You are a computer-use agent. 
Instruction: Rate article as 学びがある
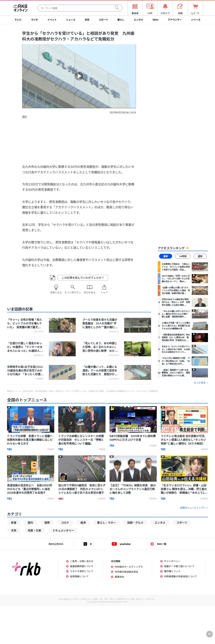(x=89, y=289)
